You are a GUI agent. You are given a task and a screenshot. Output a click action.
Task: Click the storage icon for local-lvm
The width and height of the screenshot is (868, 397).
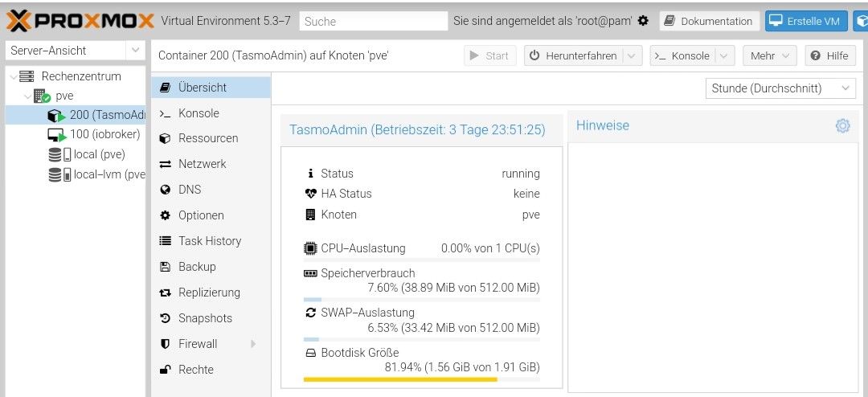(x=59, y=175)
